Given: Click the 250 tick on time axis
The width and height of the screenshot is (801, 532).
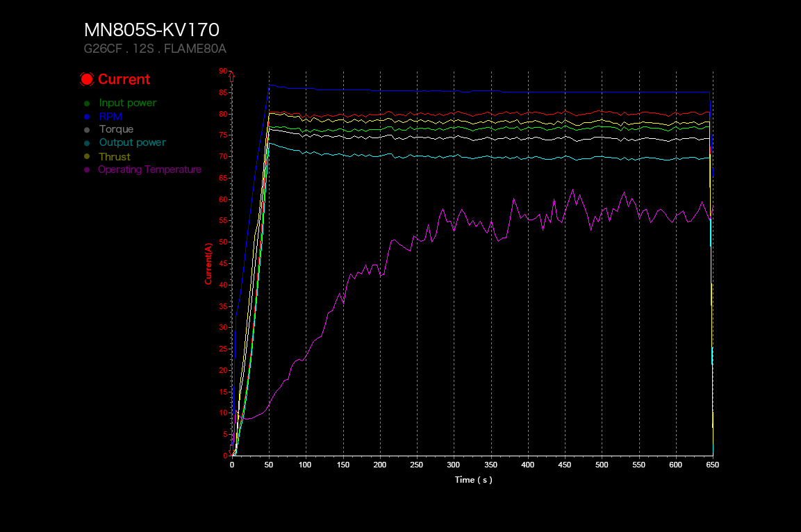Looking at the screenshot, I should tap(416, 465).
